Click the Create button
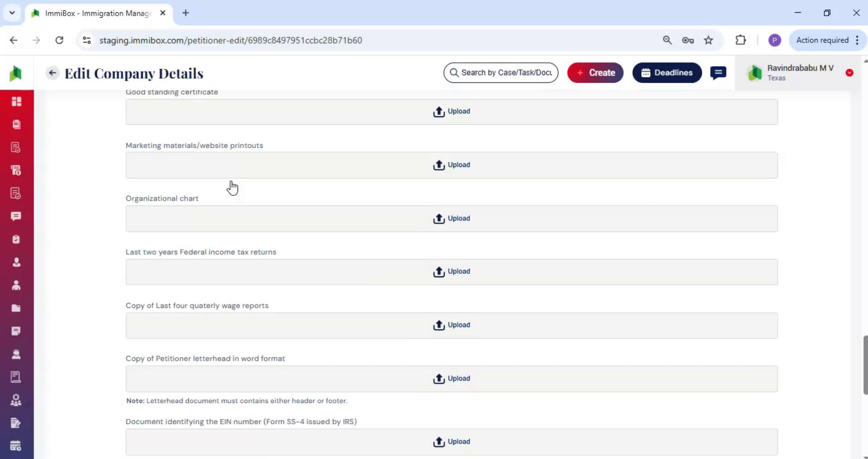The height and width of the screenshot is (459, 868). (595, 73)
